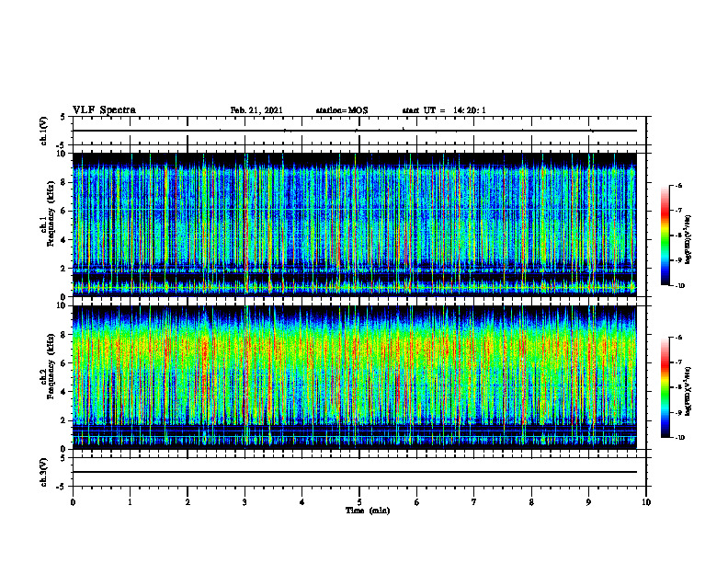Click the "10" tick on the time axis

pyautogui.click(x=646, y=502)
